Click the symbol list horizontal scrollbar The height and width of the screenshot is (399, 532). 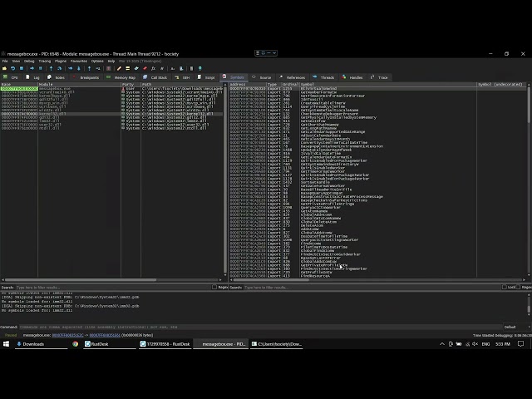tap(377, 280)
